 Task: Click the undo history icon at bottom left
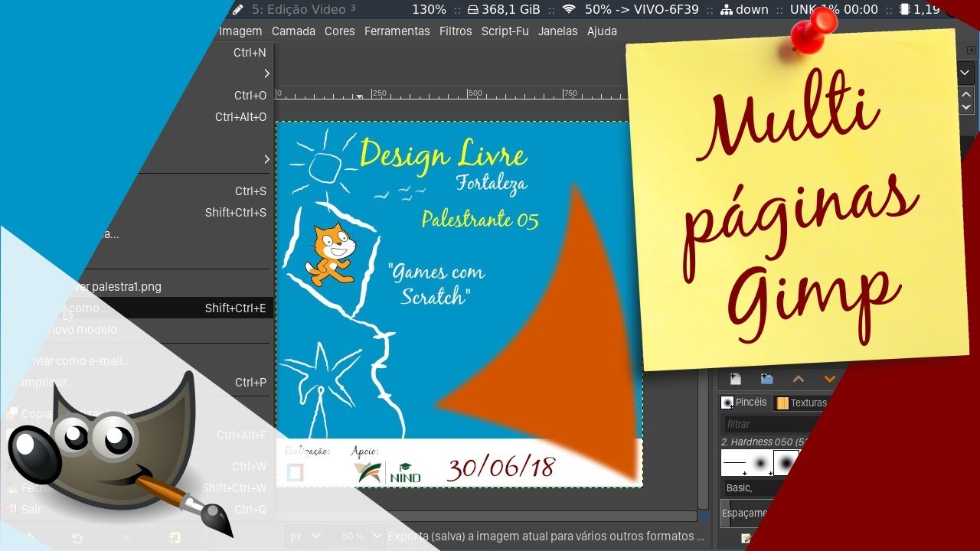click(x=77, y=538)
